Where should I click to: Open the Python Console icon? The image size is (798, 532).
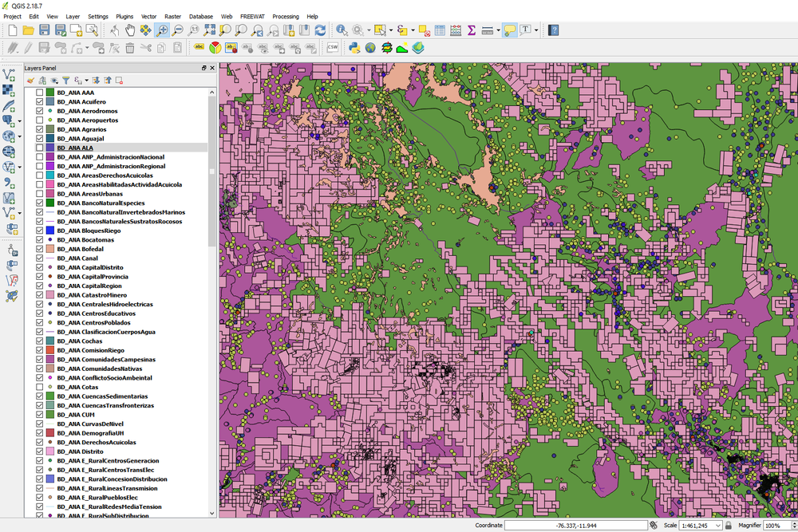(354, 47)
